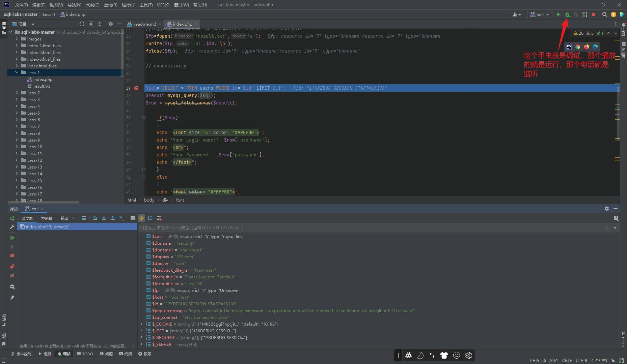The image size is (627, 364).
Task: Stop the running process with the red square
Action: click(x=594, y=14)
